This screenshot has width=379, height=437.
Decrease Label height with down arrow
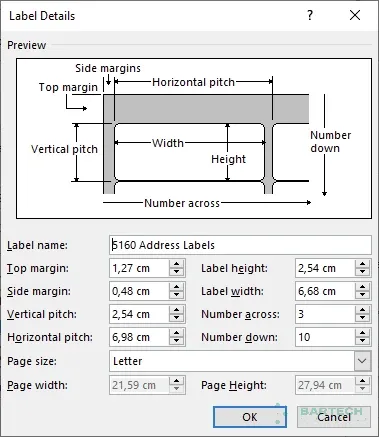[x=362, y=272]
